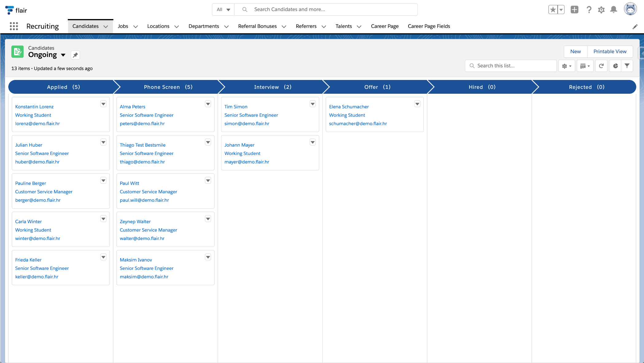Viewport: 644px width, 363px height.
Task: Open charts with the pie chart icon
Action: pyautogui.click(x=615, y=66)
